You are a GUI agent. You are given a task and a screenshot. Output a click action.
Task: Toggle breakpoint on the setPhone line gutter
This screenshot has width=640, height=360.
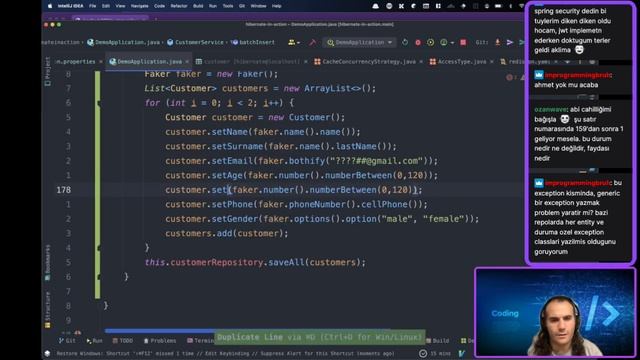pos(68,204)
